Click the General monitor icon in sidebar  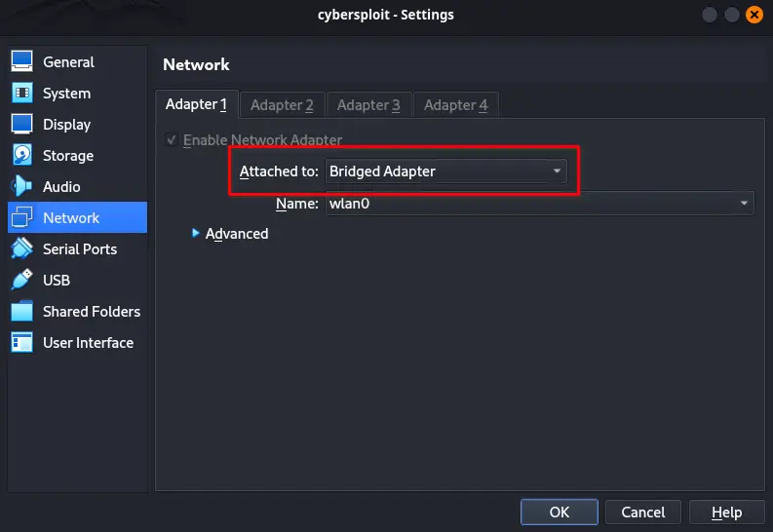point(21,61)
